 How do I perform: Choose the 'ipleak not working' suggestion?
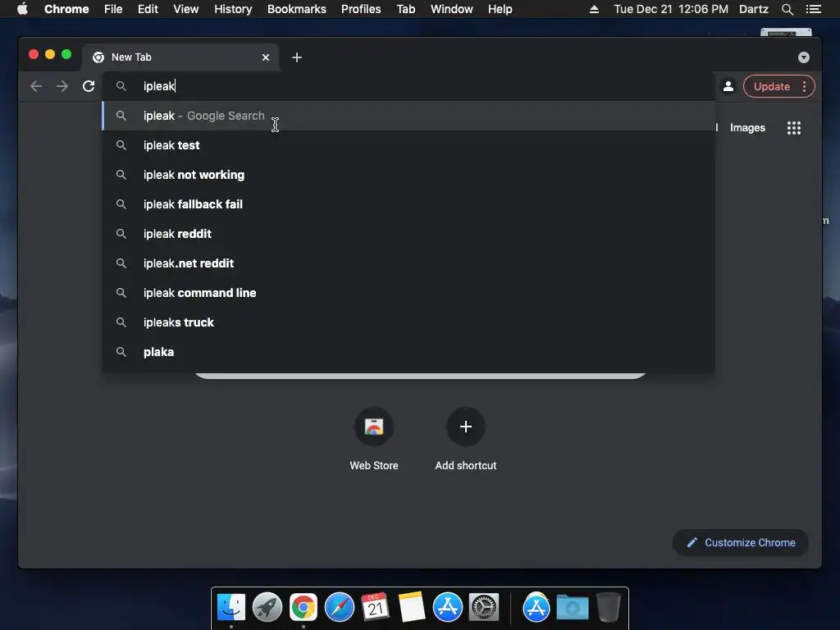coord(409,175)
